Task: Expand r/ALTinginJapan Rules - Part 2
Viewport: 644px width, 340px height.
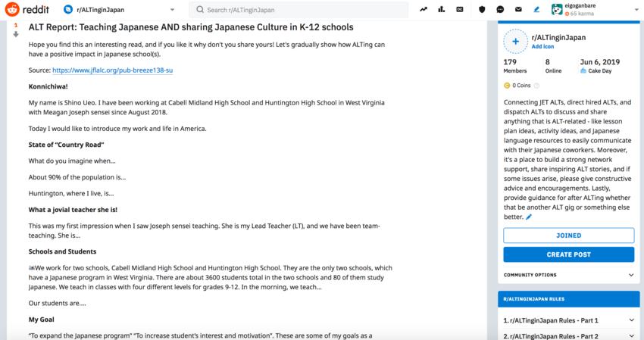Action: click(x=569, y=336)
